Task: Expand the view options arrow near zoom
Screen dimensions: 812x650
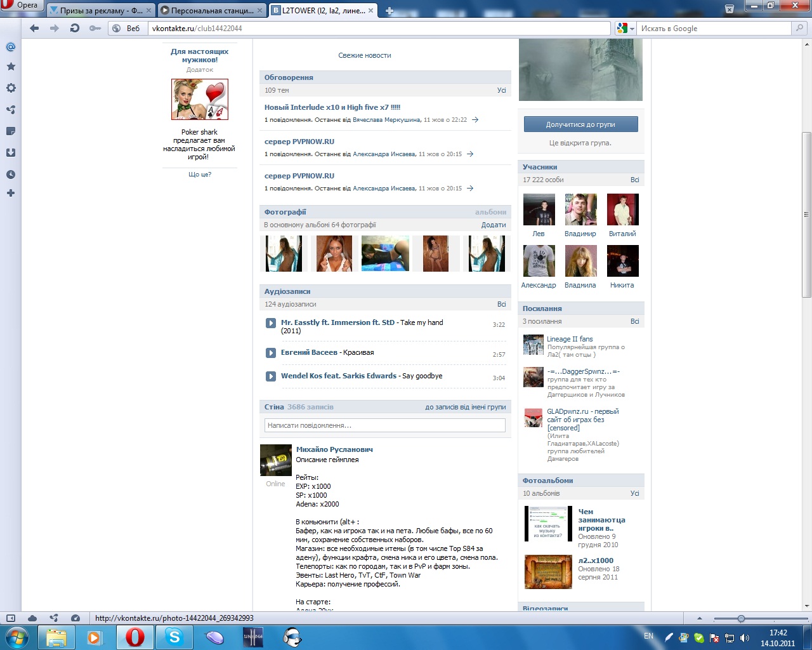Action: click(700, 618)
